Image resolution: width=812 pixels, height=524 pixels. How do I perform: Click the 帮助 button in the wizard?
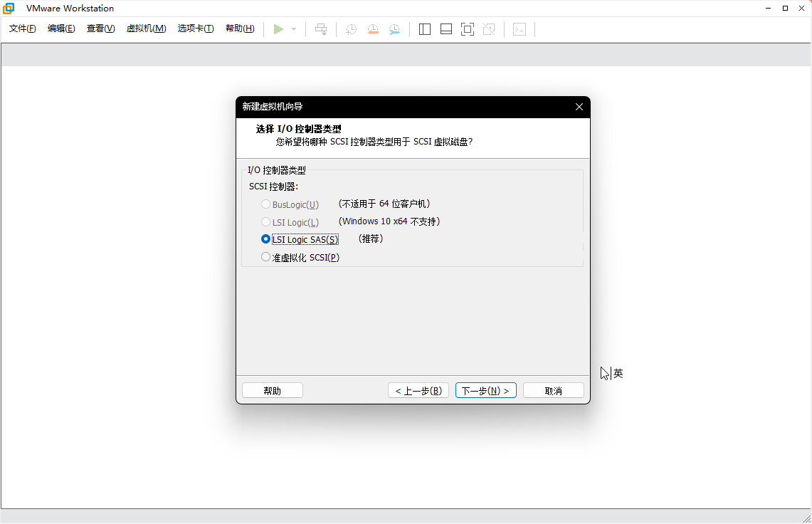pos(273,390)
